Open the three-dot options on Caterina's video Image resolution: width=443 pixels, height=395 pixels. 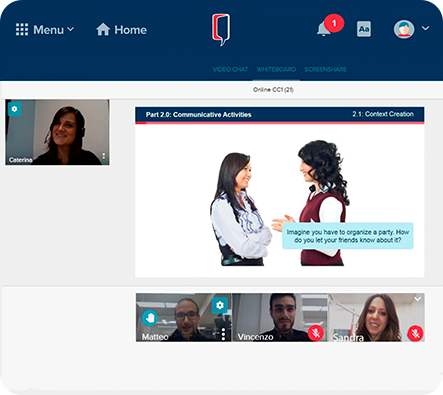click(104, 157)
